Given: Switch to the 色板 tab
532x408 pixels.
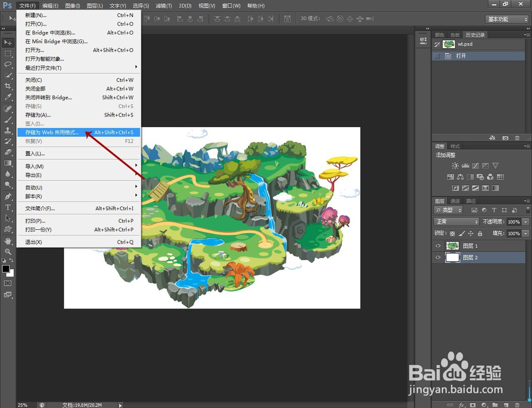Looking at the screenshot, I should 455,35.
